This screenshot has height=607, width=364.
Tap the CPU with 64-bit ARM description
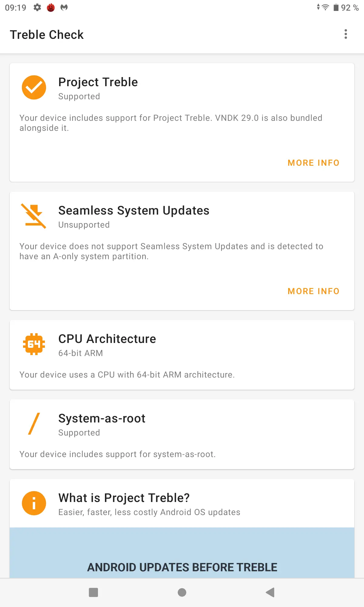point(127,375)
